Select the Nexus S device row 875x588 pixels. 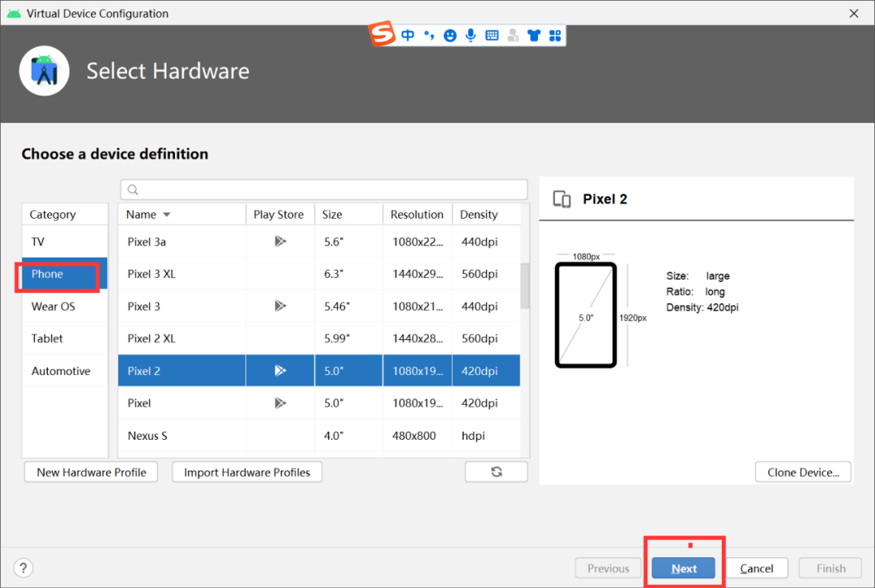coord(319,436)
